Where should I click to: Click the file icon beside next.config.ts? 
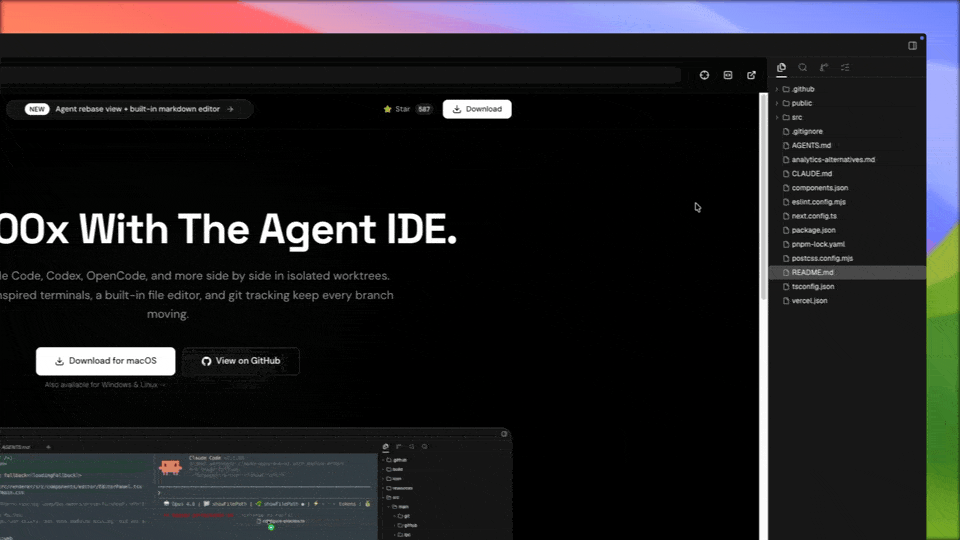(x=786, y=216)
